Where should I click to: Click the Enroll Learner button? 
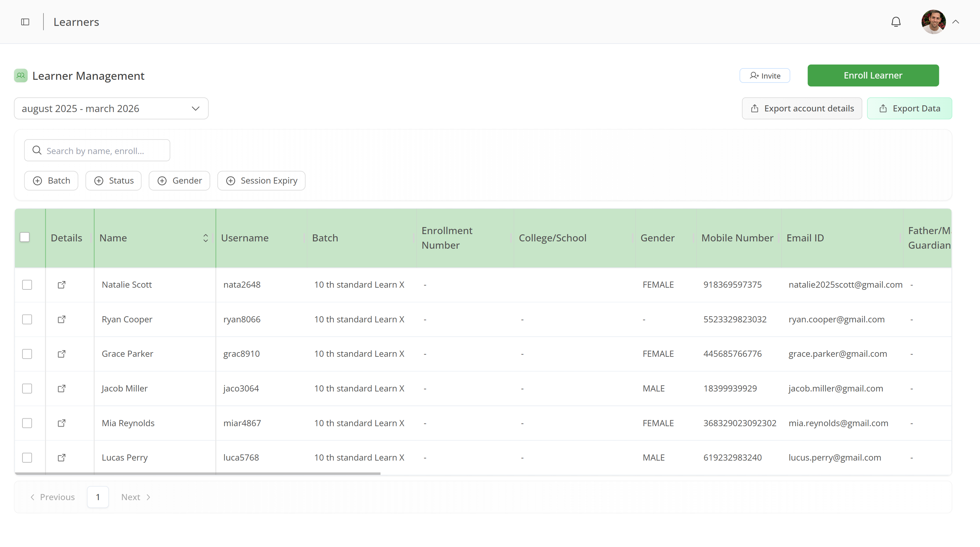tap(873, 75)
